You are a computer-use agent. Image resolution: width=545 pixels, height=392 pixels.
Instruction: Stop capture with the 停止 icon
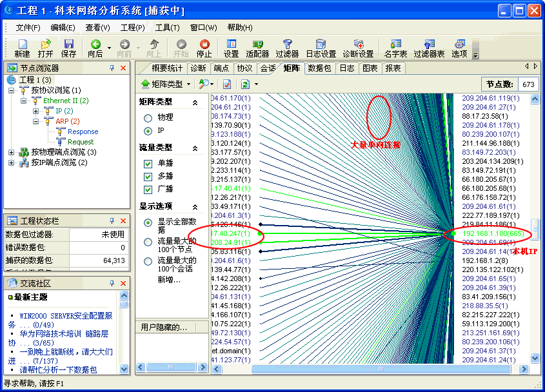click(204, 44)
